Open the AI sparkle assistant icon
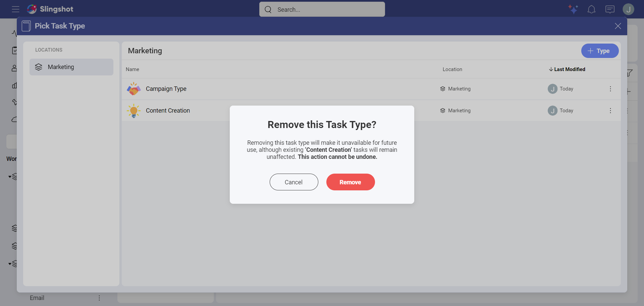The image size is (644, 306). (573, 9)
